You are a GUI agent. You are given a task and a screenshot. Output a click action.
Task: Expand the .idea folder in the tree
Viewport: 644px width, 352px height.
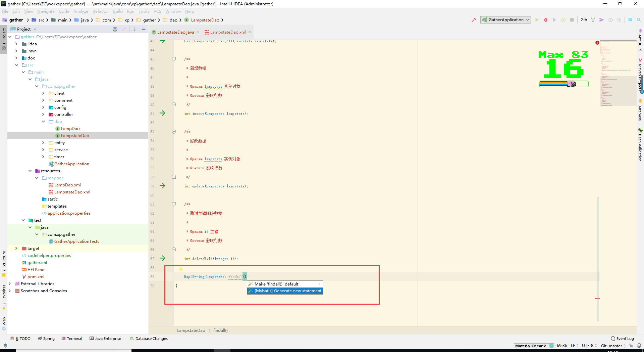pyautogui.click(x=16, y=44)
